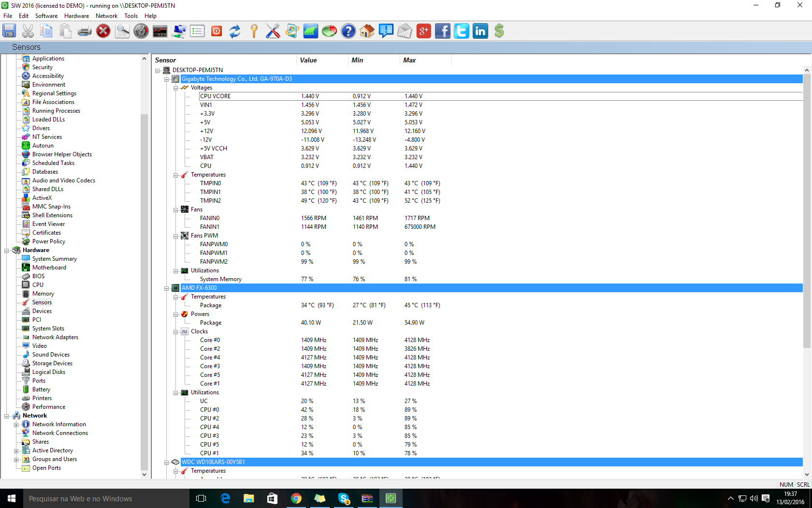Collapse the AMD FX-6300 node
Image resolution: width=812 pixels, height=508 pixels.
167,288
